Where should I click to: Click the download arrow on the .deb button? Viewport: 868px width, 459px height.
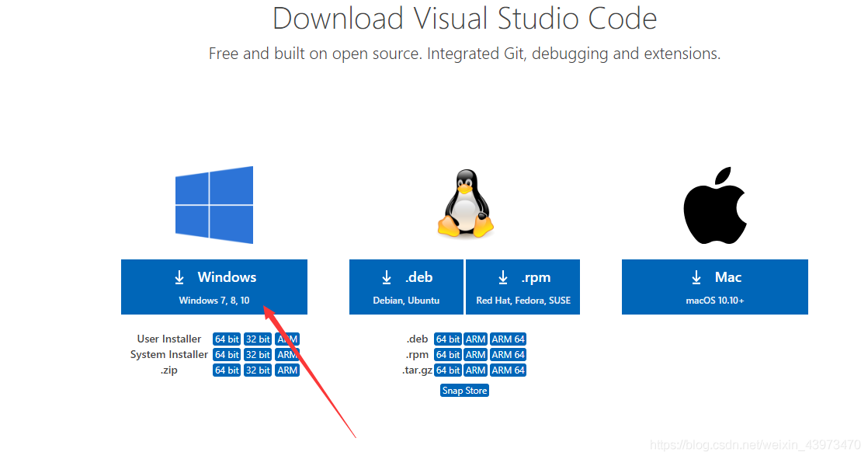(x=387, y=277)
